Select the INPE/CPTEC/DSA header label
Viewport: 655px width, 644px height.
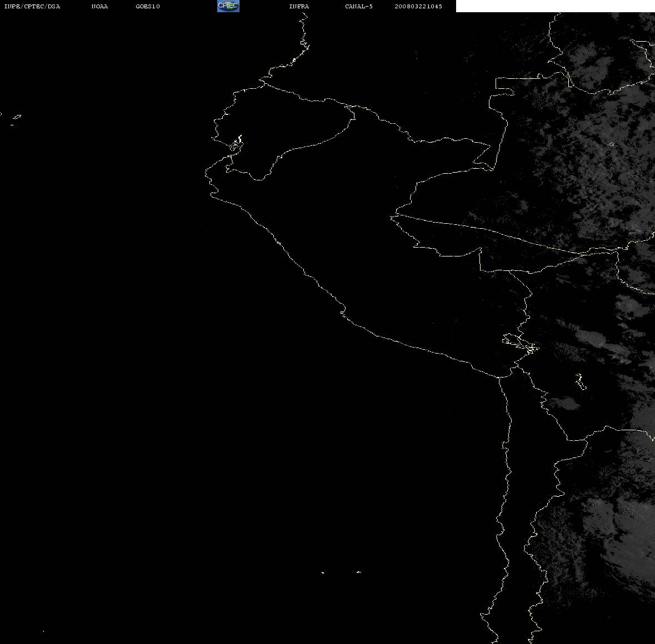click(32, 6)
